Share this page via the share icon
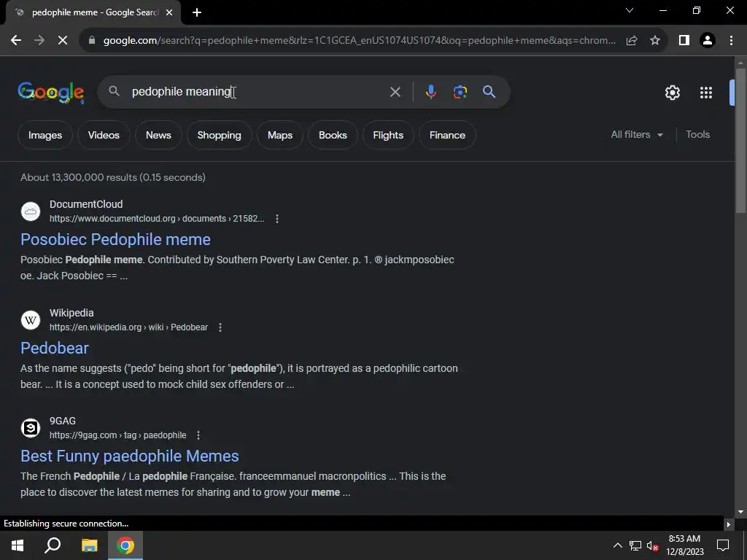Image resolution: width=747 pixels, height=560 pixels. [x=632, y=41]
